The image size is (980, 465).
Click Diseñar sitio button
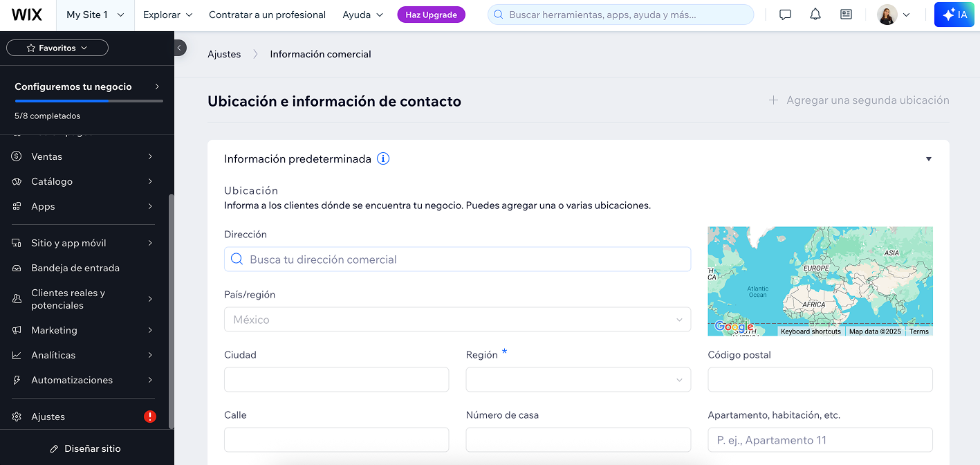(86, 448)
